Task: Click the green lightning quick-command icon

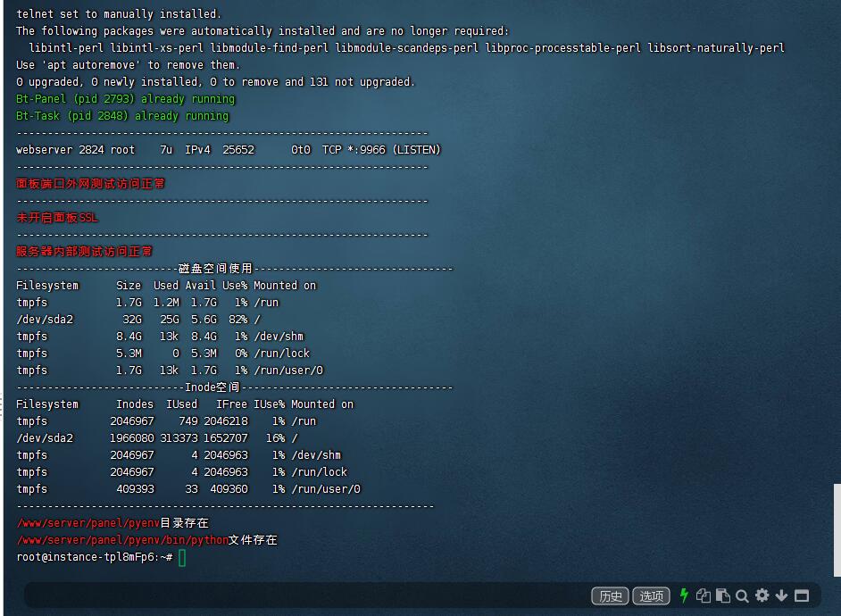Action: coord(684,595)
